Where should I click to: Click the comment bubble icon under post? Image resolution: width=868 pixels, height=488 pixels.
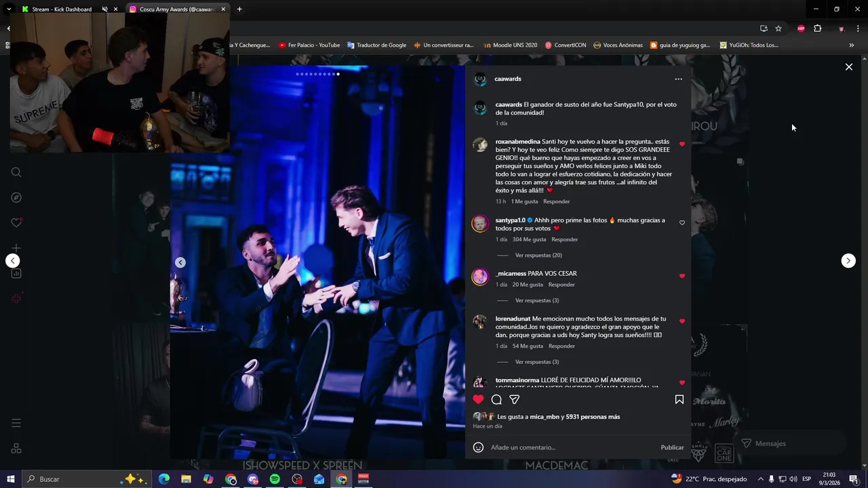click(496, 399)
